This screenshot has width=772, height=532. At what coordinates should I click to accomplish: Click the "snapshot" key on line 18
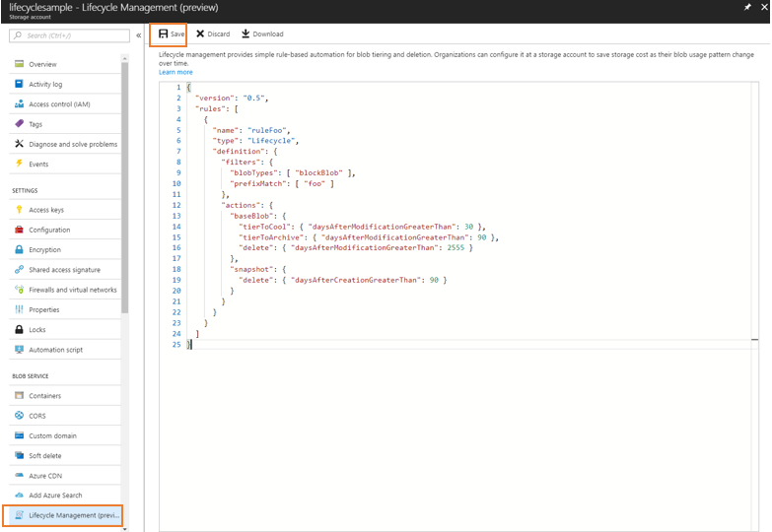[251, 269]
